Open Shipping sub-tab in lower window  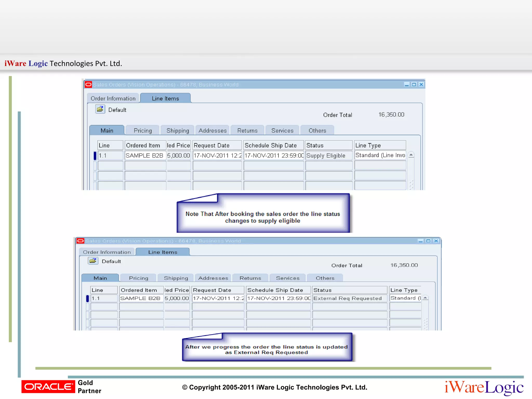click(x=176, y=278)
